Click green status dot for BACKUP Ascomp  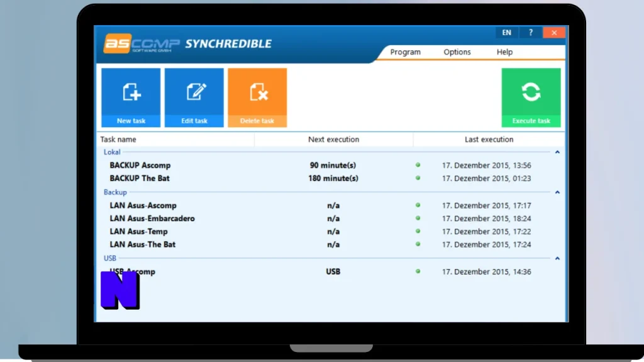(x=418, y=165)
